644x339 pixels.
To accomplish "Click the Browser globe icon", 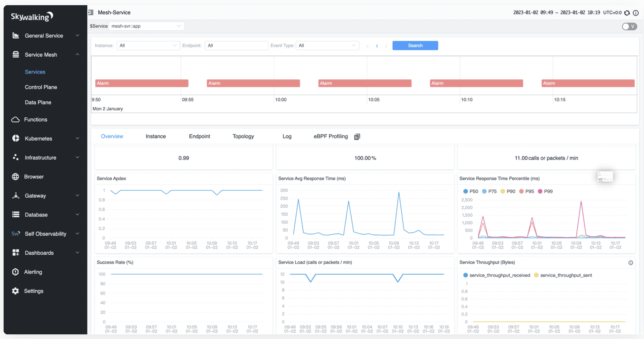I will click(x=15, y=177).
